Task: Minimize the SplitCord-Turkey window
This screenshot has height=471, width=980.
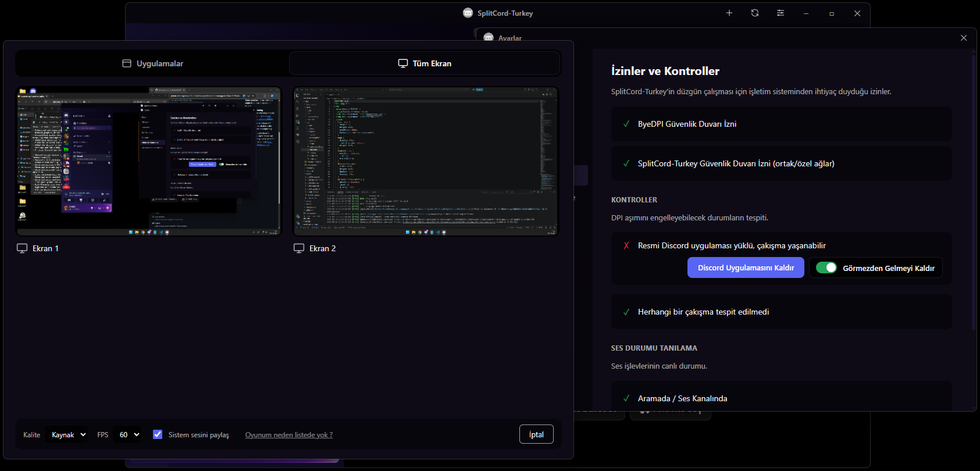Action: (806, 13)
